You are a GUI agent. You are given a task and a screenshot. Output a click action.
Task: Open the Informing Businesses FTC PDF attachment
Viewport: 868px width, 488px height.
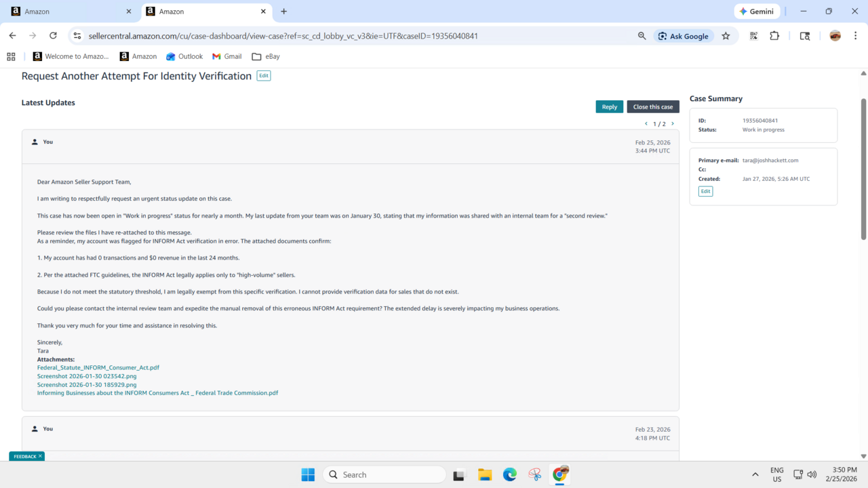157,393
